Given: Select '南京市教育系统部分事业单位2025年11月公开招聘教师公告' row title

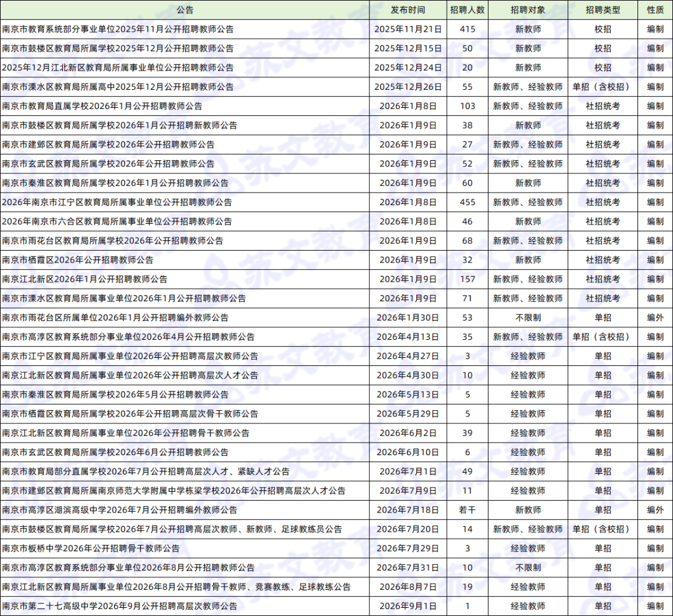Looking at the screenshot, I should 118,29.
